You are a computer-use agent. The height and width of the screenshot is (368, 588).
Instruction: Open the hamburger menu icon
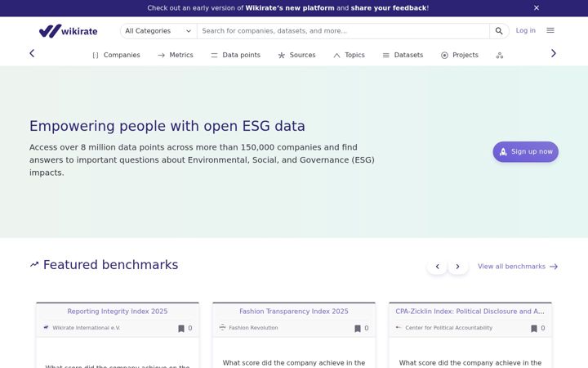pos(550,30)
